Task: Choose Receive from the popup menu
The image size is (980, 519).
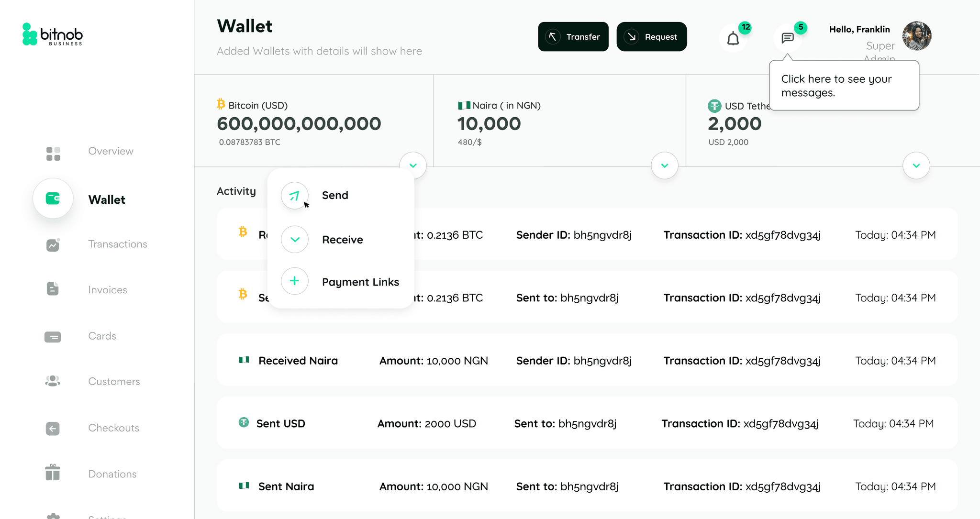Action: (342, 240)
